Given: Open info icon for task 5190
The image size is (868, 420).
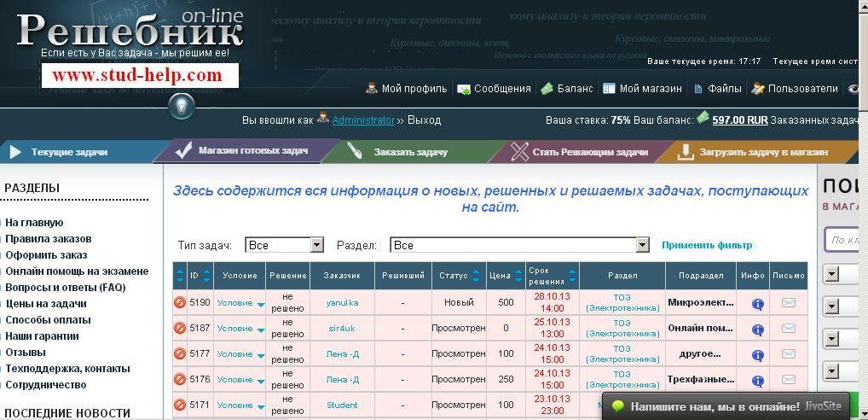Looking at the screenshot, I should [758, 304].
